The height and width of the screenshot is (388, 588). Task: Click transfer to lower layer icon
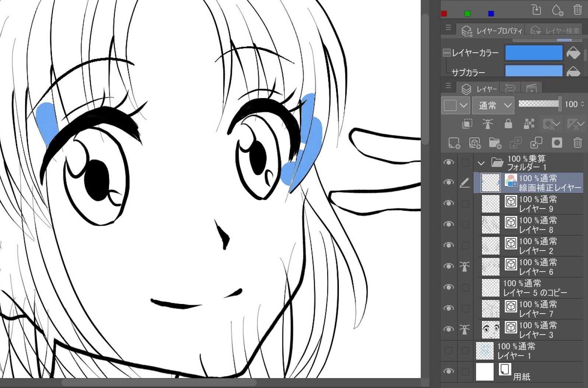[515, 143]
